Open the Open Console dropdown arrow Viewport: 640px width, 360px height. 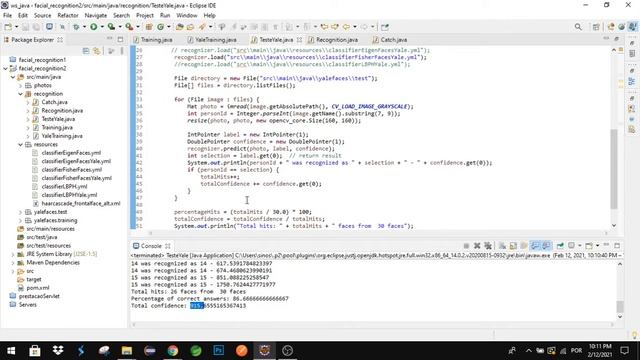pos(598,246)
